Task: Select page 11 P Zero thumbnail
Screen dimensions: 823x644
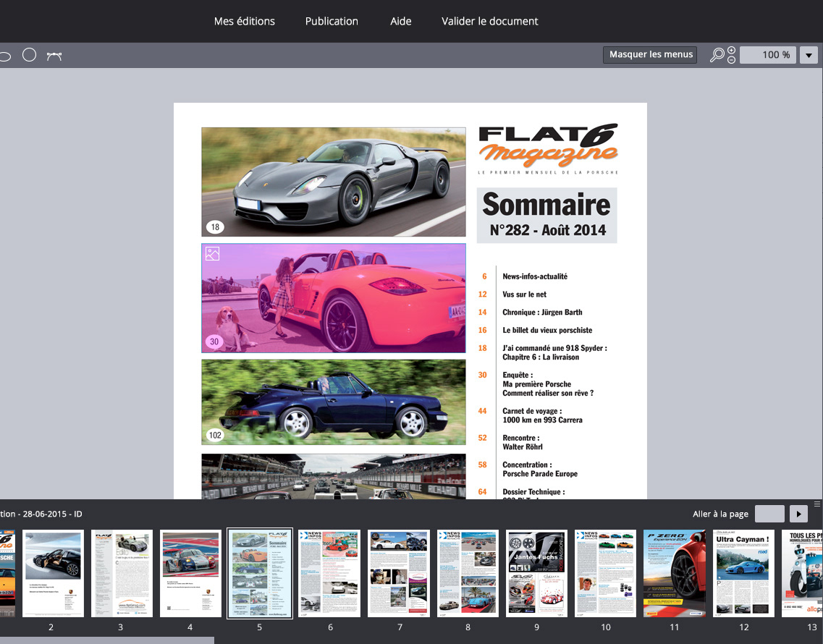Action: coord(675,573)
